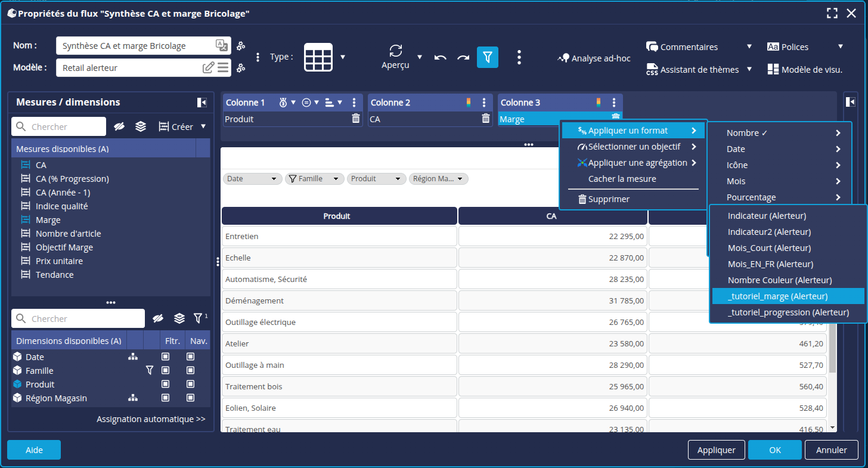Toggle the Fltr. checkbox for Date dimension

166,357
